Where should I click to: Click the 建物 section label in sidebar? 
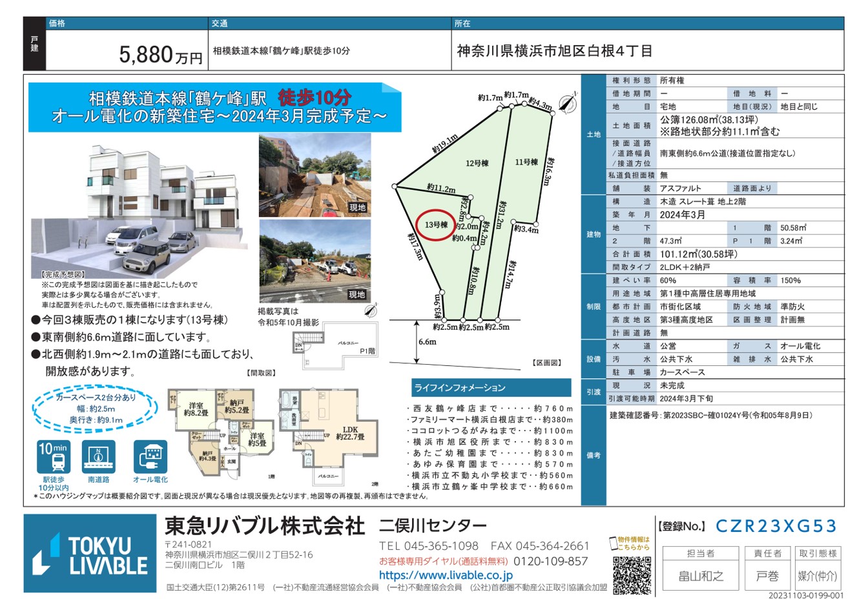[x=594, y=234]
